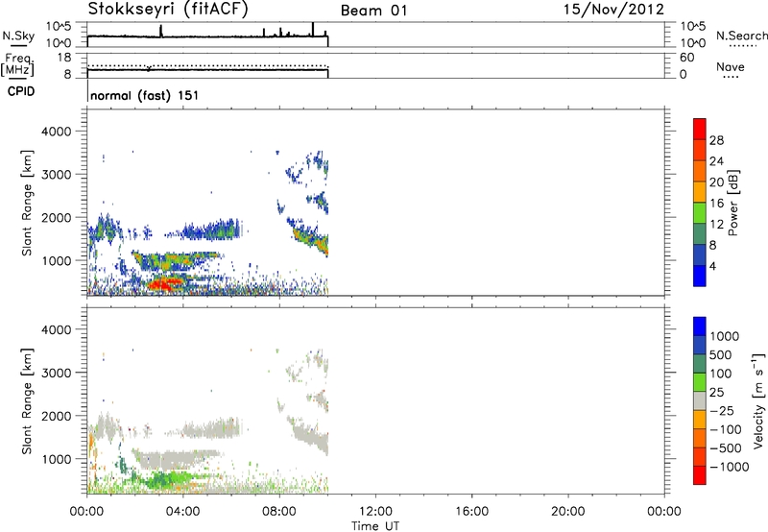Click the '04:00' time tick label

(183, 512)
